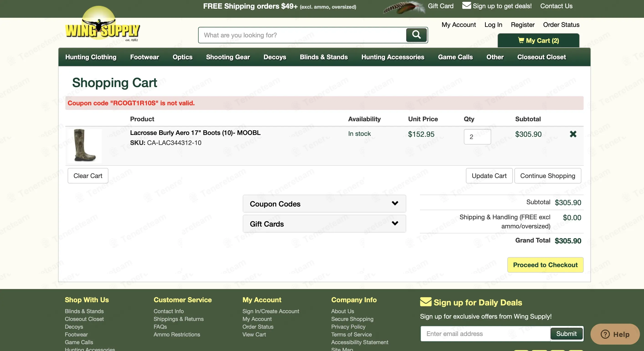Click the In stock availability text

(359, 134)
